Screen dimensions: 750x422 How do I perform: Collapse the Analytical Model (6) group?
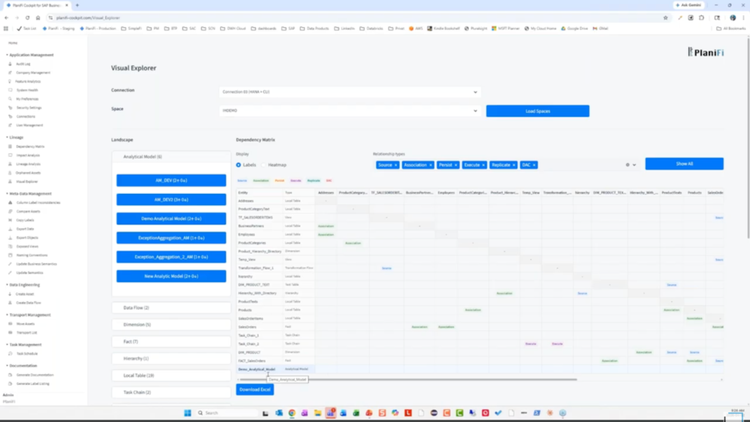171,157
